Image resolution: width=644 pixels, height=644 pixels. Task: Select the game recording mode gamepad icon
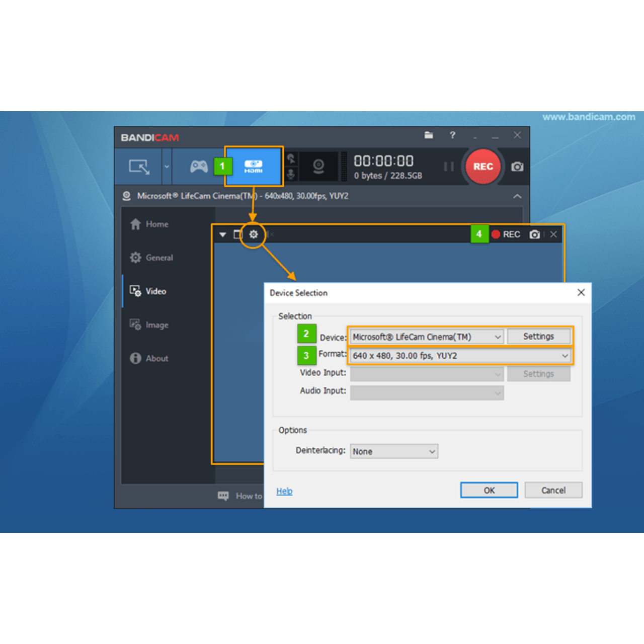199,167
